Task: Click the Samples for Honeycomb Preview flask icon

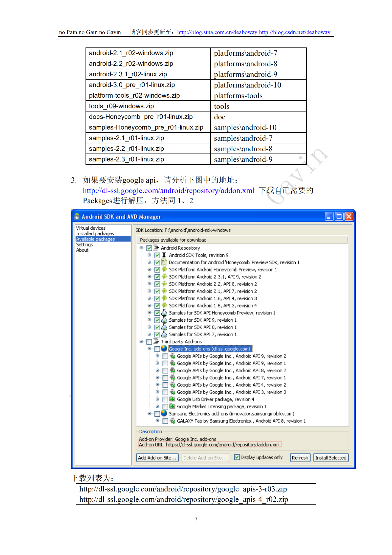Action: click(164, 312)
